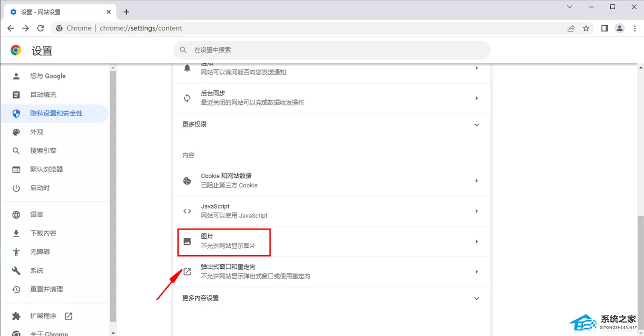Expand the 更多权限 section

[332, 125]
